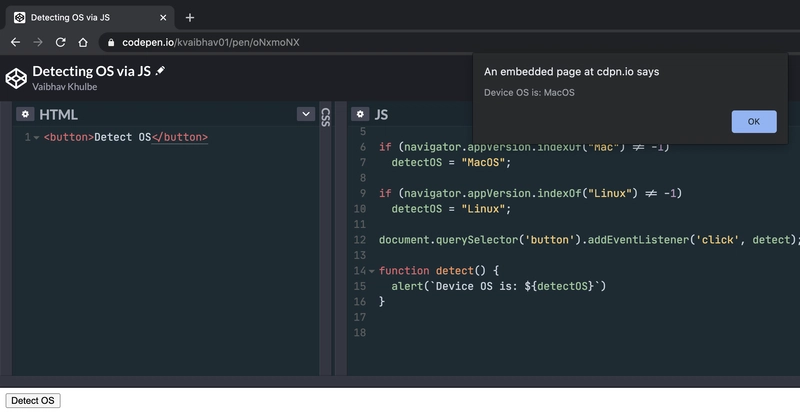800x420 pixels.
Task: Click the alert message Device OS is: MacOS
Action: pyautogui.click(x=529, y=92)
